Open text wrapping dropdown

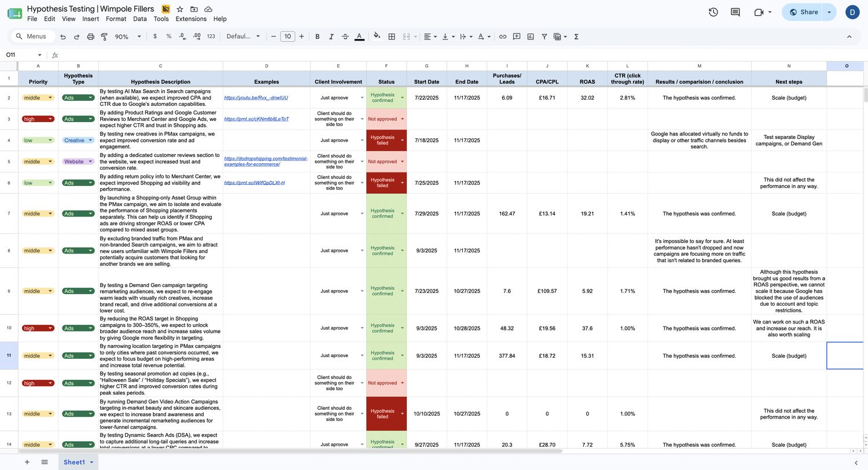(x=465, y=36)
